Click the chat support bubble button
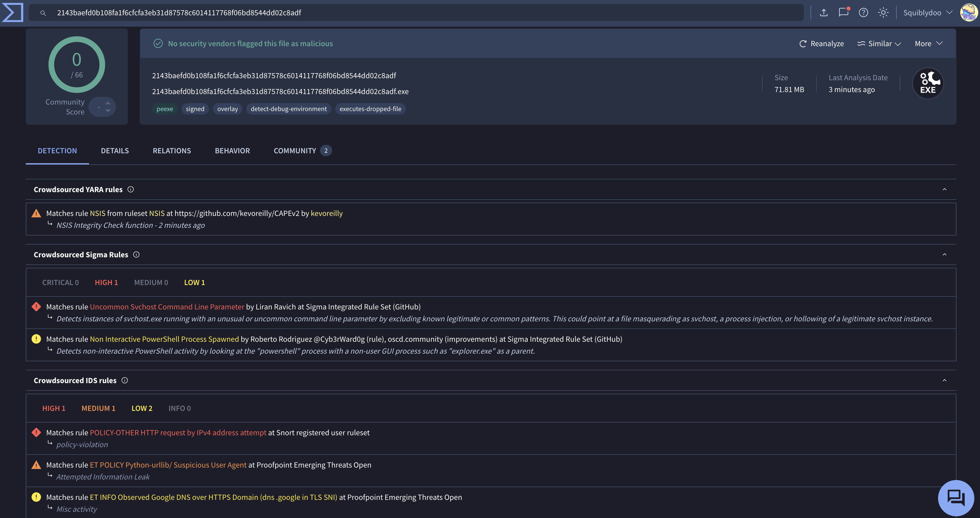 tap(956, 498)
